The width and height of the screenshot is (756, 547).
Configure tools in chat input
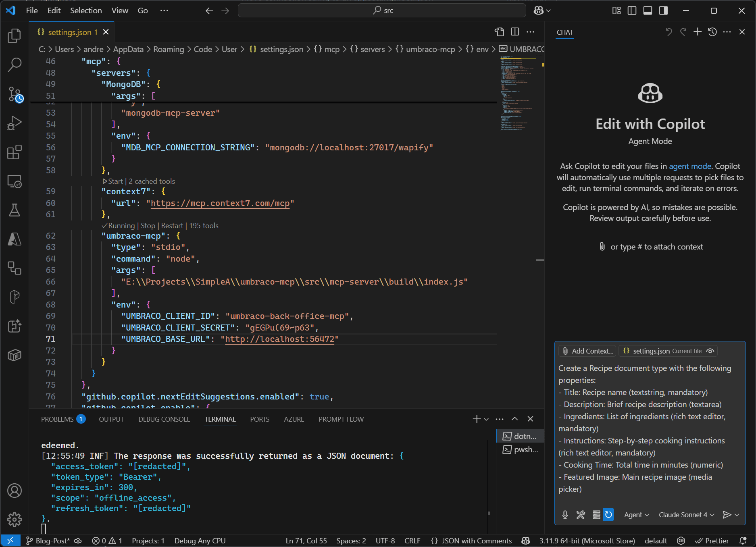click(x=581, y=515)
